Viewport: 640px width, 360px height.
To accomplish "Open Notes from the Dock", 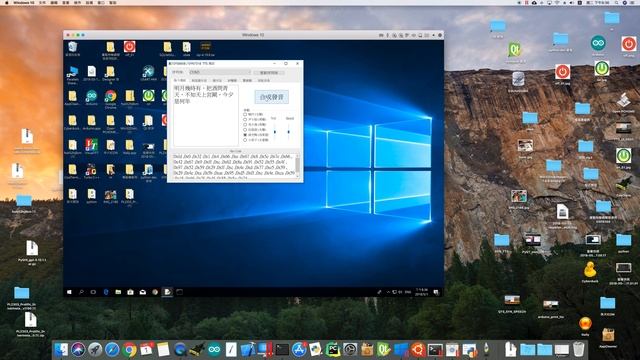I will coord(163,350).
